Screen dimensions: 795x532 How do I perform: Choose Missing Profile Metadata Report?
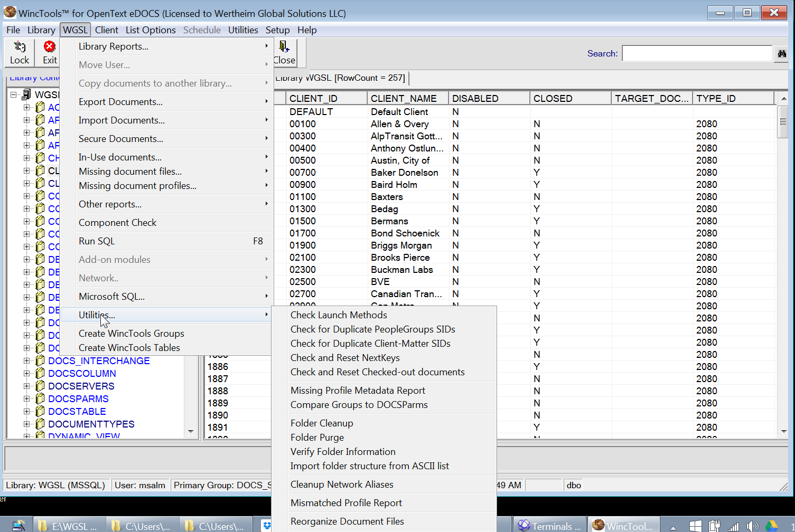384,391
